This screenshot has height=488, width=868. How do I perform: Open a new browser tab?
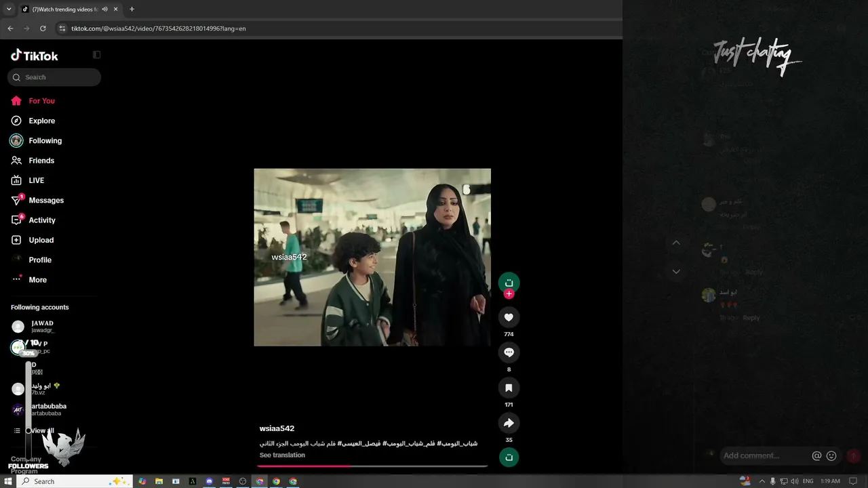[x=132, y=9]
